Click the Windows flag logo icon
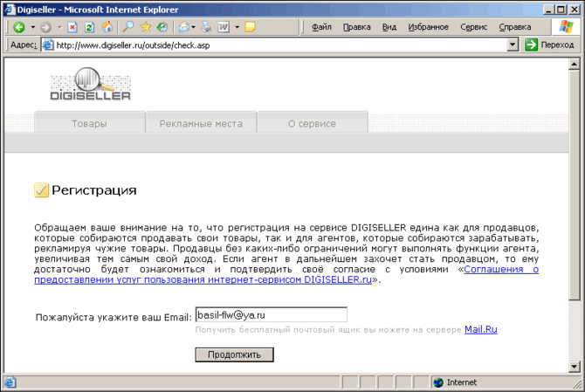 click(566, 27)
